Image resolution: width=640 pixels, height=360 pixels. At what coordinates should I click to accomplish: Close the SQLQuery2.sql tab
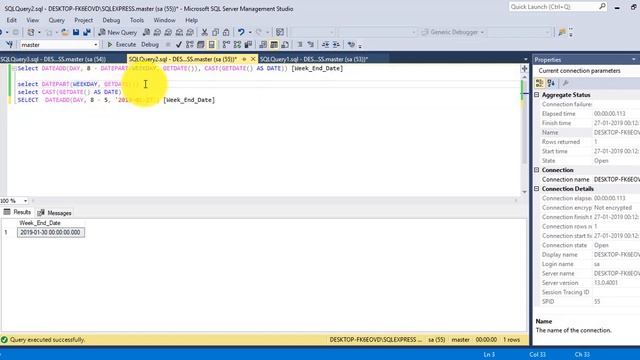tap(253, 59)
